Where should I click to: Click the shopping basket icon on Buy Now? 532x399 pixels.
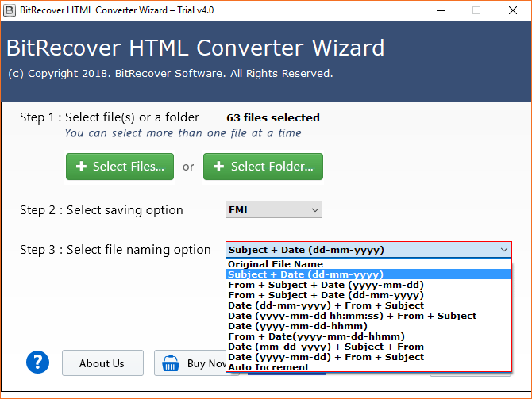[x=171, y=363]
